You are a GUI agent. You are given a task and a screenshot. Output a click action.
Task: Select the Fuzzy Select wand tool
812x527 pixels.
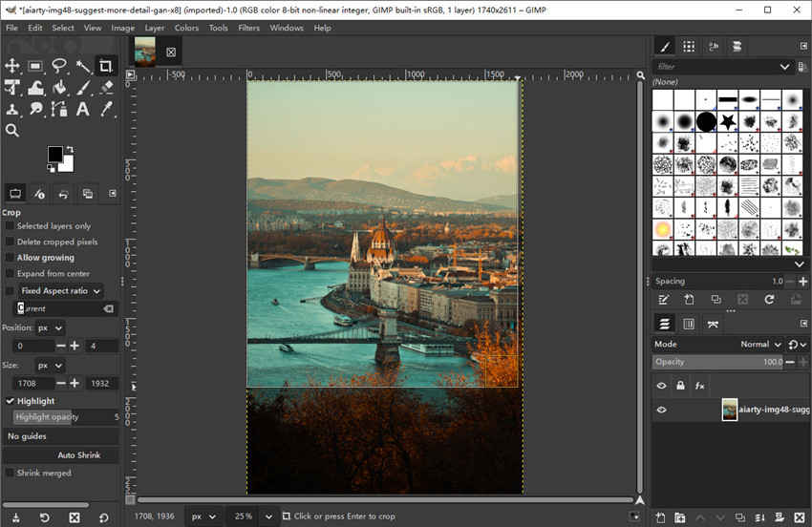click(83, 66)
